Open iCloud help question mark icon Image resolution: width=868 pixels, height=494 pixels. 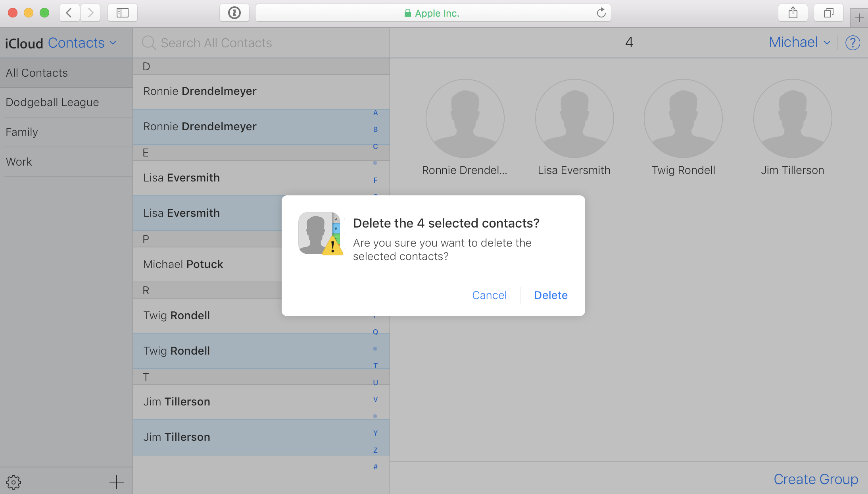coord(853,42)
